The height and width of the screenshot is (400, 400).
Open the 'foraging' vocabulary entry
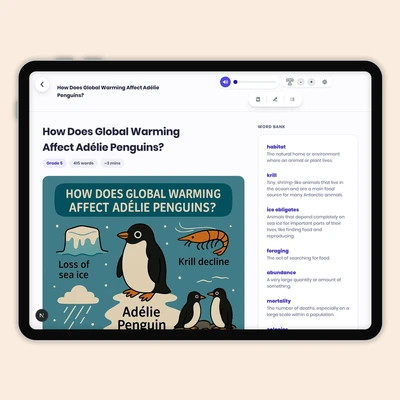(x=278, y=251)
